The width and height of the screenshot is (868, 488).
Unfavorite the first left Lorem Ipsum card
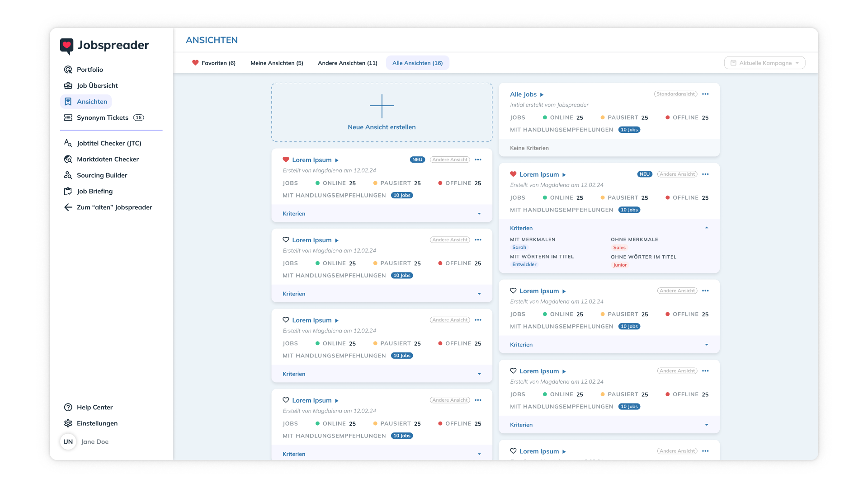pyautogui.click(x=286, y=160)
